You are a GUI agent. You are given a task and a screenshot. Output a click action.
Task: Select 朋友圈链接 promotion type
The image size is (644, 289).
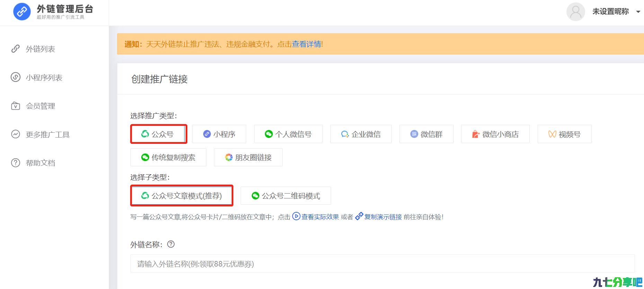pos(248,157)
